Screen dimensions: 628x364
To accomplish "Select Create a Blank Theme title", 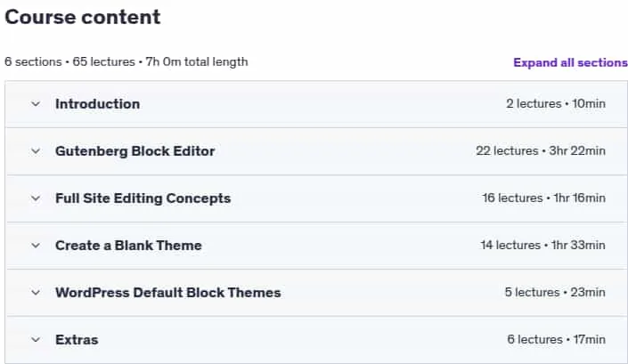I will coord(128,246).
